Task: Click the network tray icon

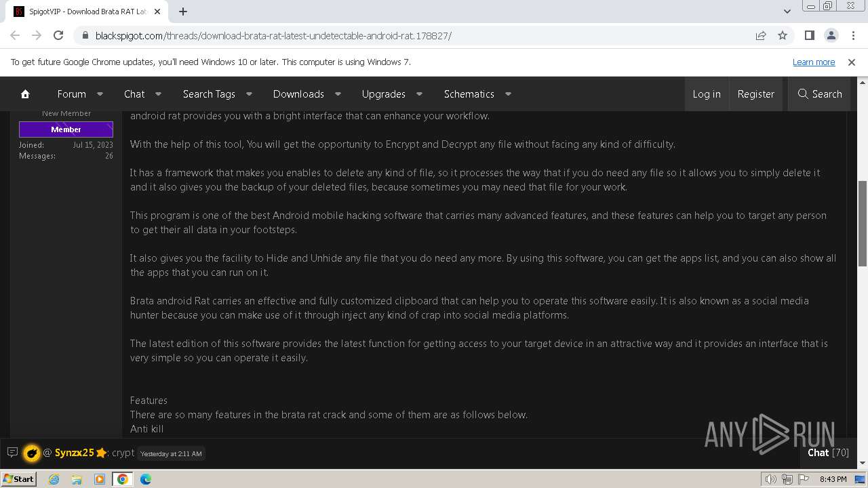Action: 787,479
